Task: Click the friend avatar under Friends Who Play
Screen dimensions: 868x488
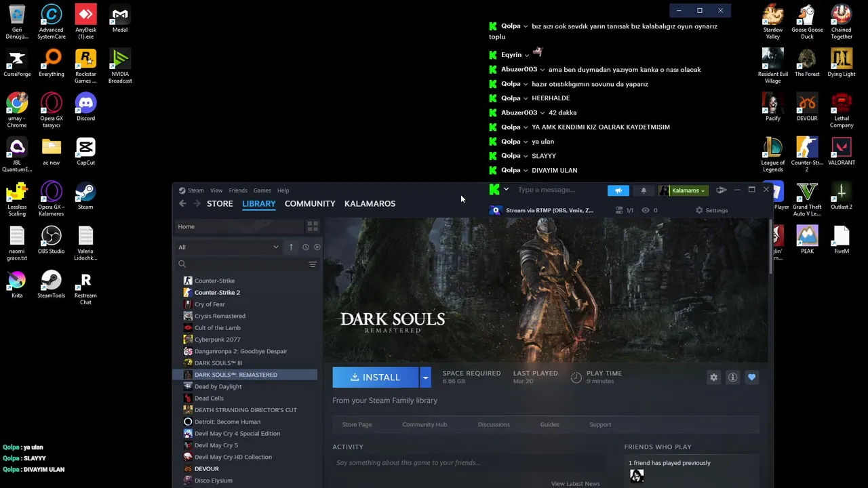Action: (x=636, y=476)
